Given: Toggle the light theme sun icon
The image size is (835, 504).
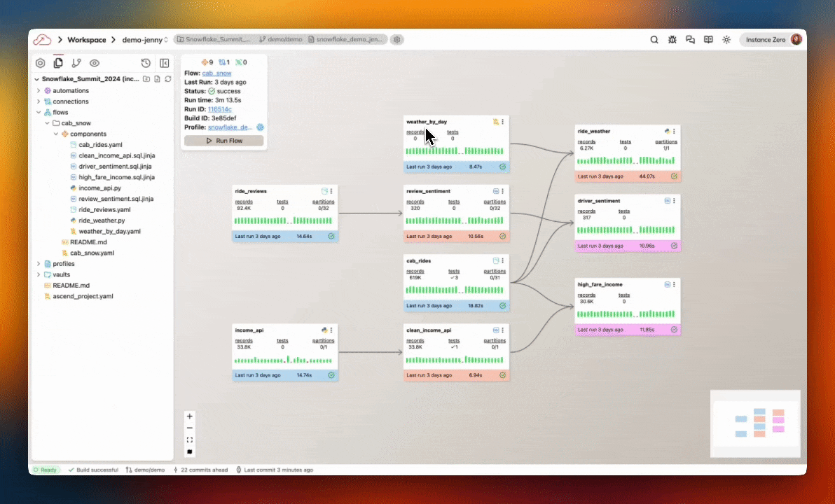Looking at the screenshot, I should (726, 40).
